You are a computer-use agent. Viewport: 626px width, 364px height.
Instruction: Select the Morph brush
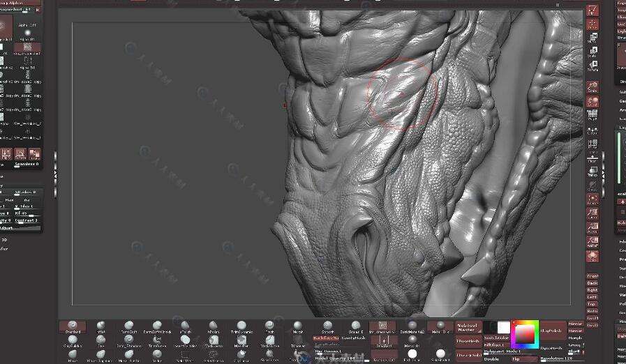(x=298, y=327)
